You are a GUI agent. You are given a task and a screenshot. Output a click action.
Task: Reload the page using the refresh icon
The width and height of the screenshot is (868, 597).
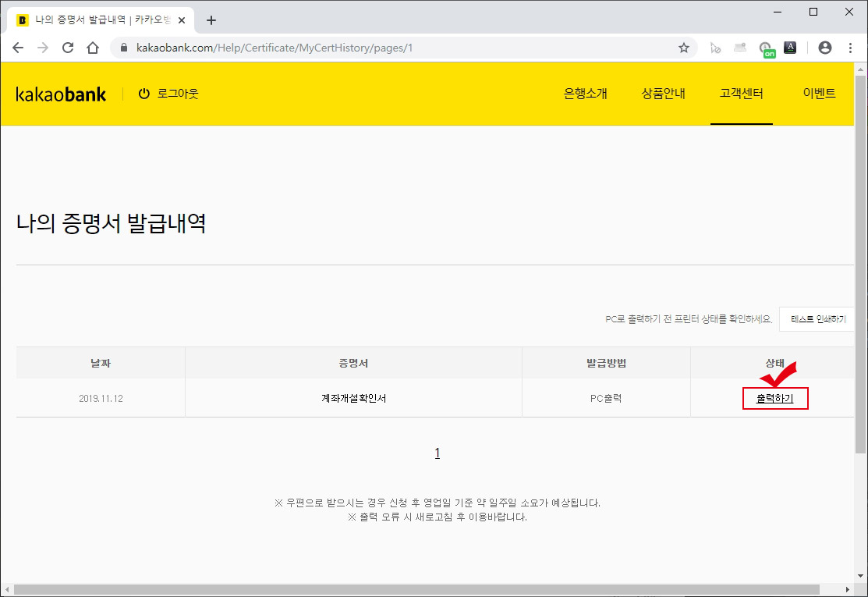point(68,47)
